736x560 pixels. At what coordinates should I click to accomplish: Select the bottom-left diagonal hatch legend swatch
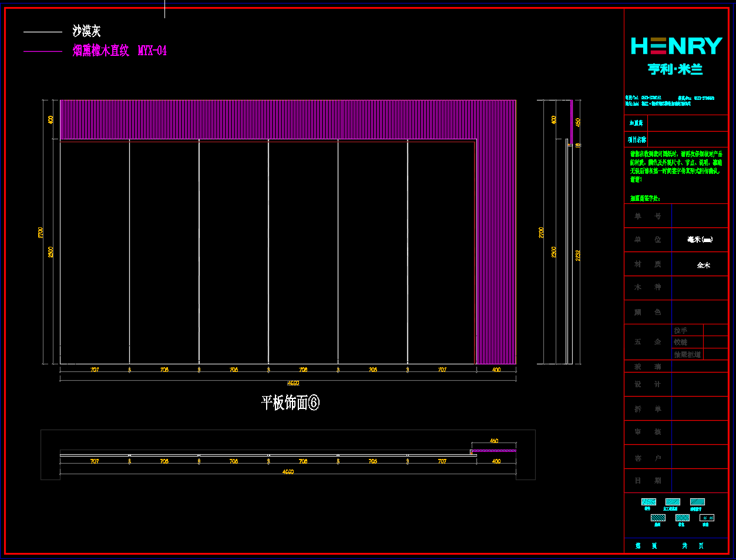point(658,518)
